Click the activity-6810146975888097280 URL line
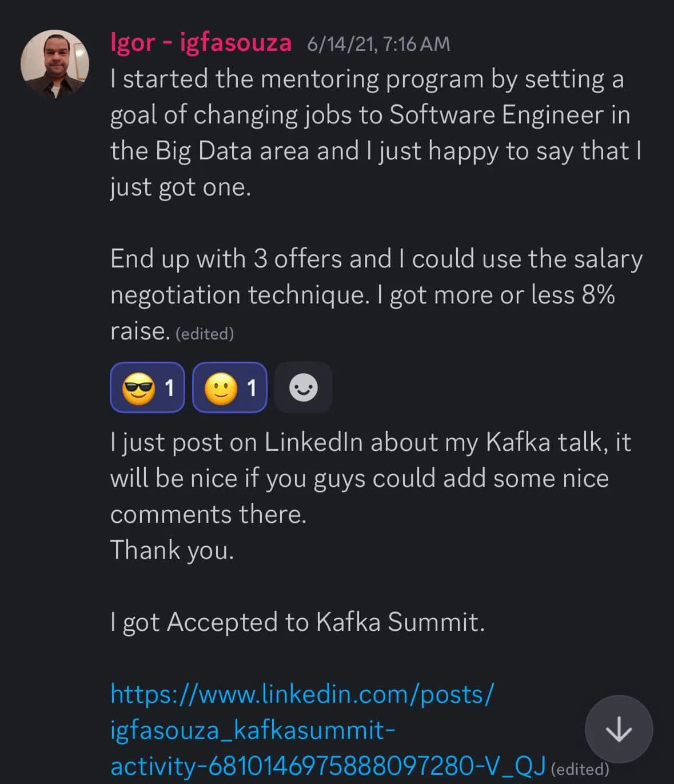674x784 pixels. click(x=328, y=766)
